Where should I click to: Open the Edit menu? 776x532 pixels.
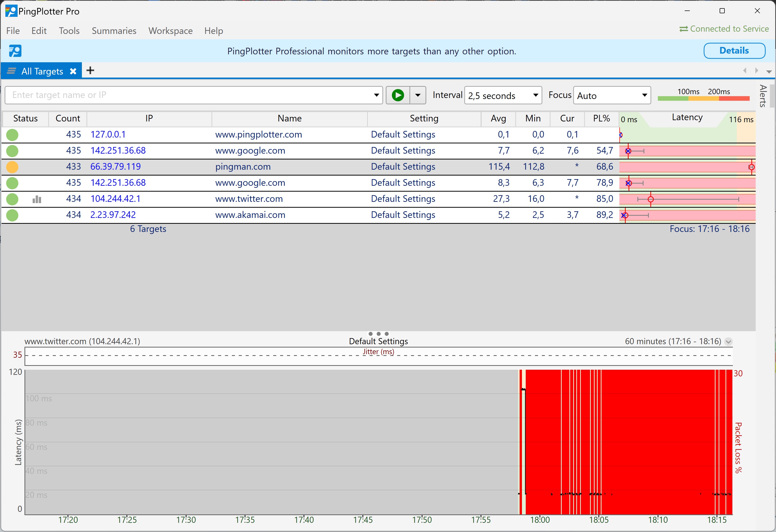(39, 31)
